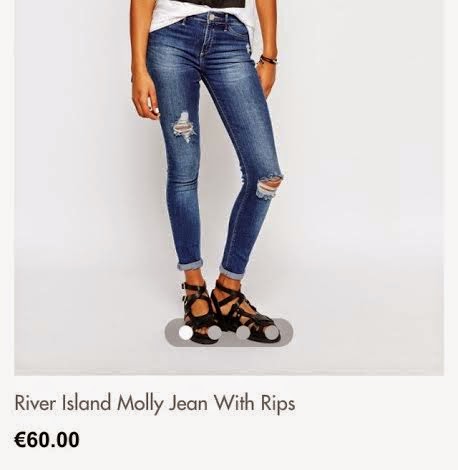Go to the third carousel dot
This screenshot has height=470, width=458.
pyautogui.click(x=243, y=332)
